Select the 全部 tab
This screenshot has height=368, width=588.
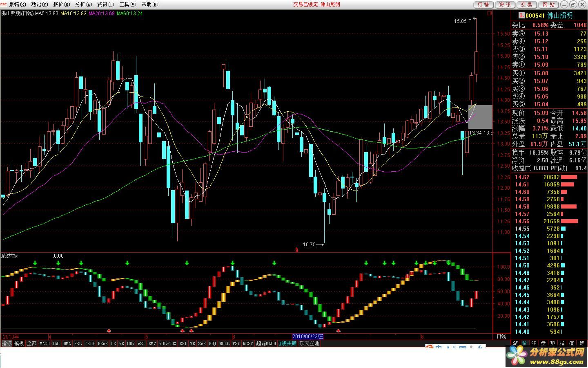[x=31, y=343]
